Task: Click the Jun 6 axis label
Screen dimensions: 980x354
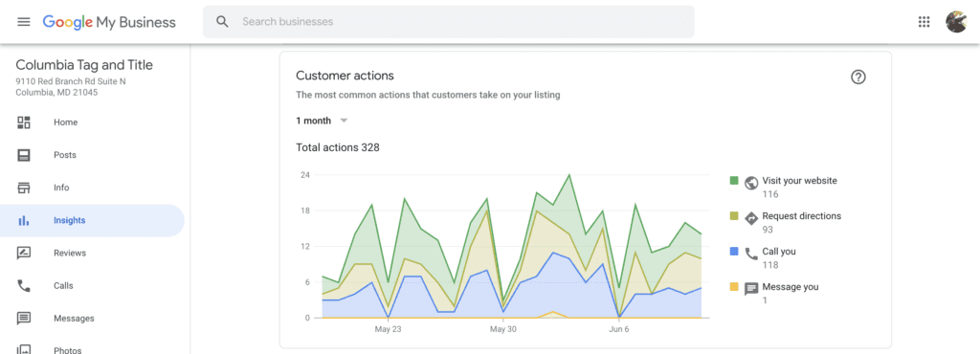Action: (x=619, y=329)
